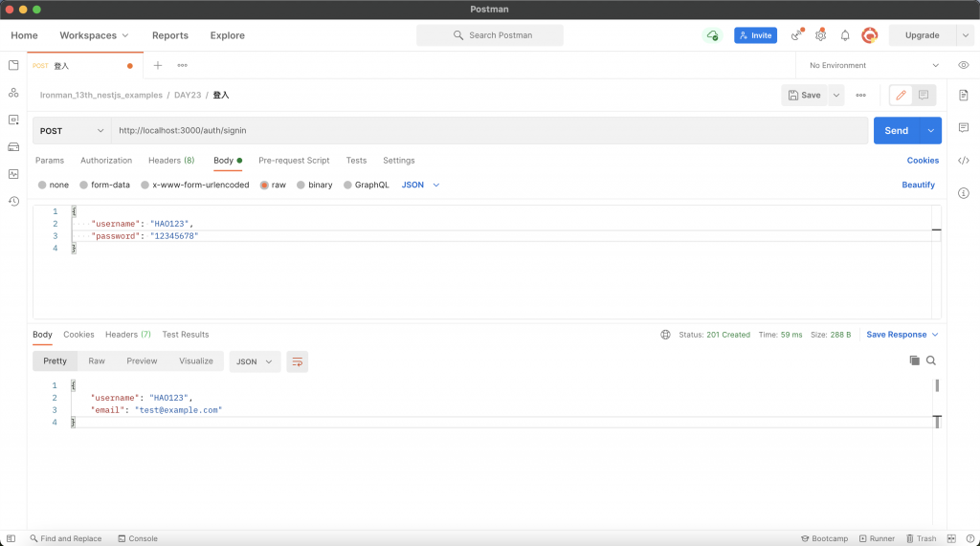
Task: Open the Collections sidebar icon
Action: pos(13,65)
